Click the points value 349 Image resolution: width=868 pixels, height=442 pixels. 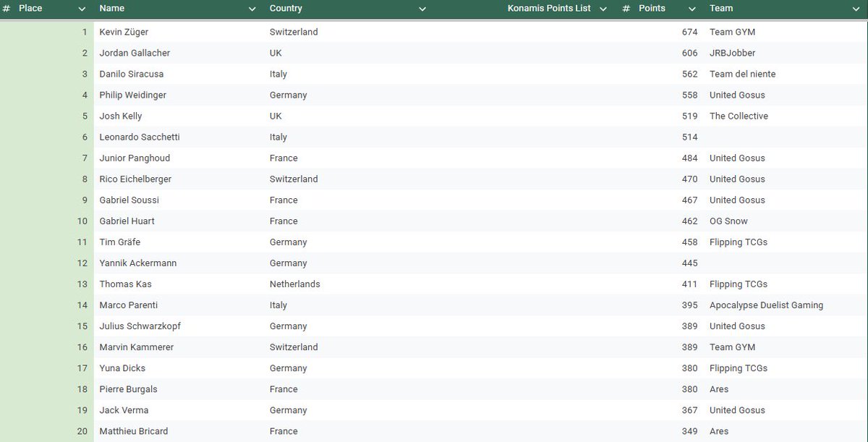pyautogui.click(x=689, y=430)
